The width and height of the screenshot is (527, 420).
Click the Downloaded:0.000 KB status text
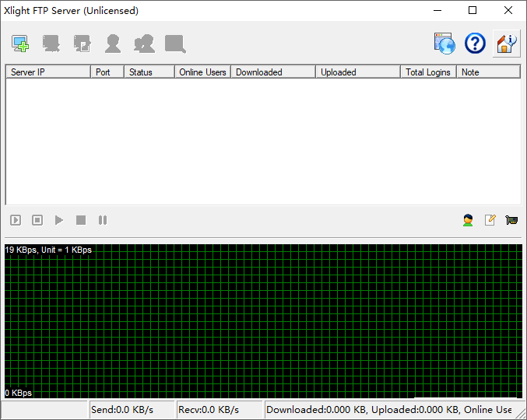[316, 410]
